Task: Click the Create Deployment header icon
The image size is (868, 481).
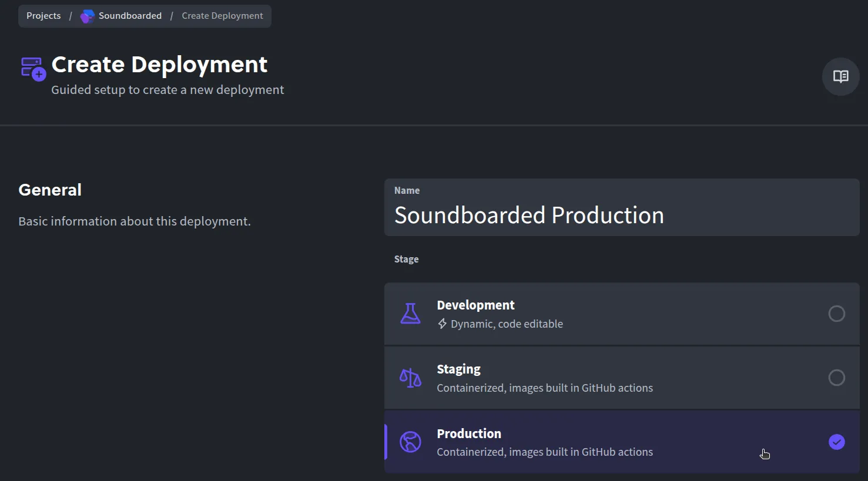Action: click(32, 69)
